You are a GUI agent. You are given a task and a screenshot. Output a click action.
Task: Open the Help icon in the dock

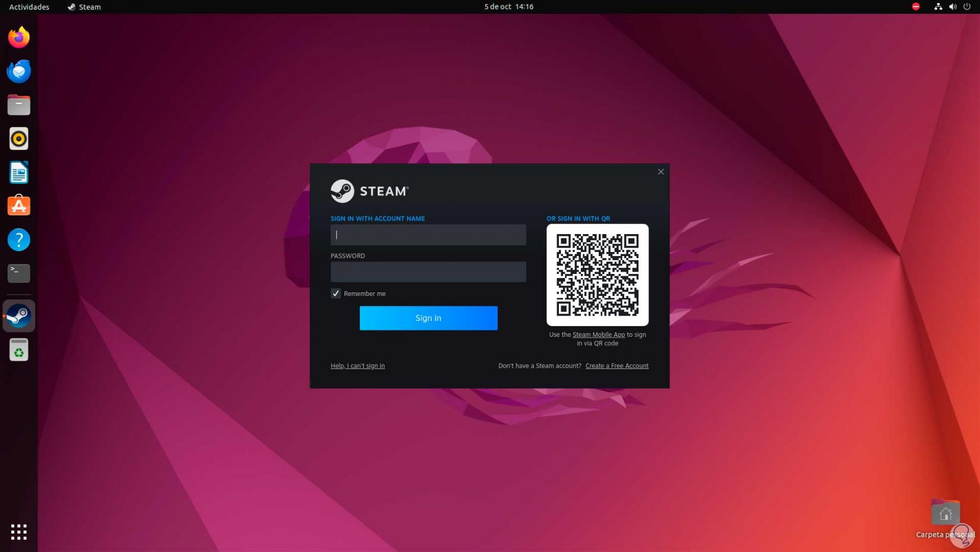pos(19,240)
